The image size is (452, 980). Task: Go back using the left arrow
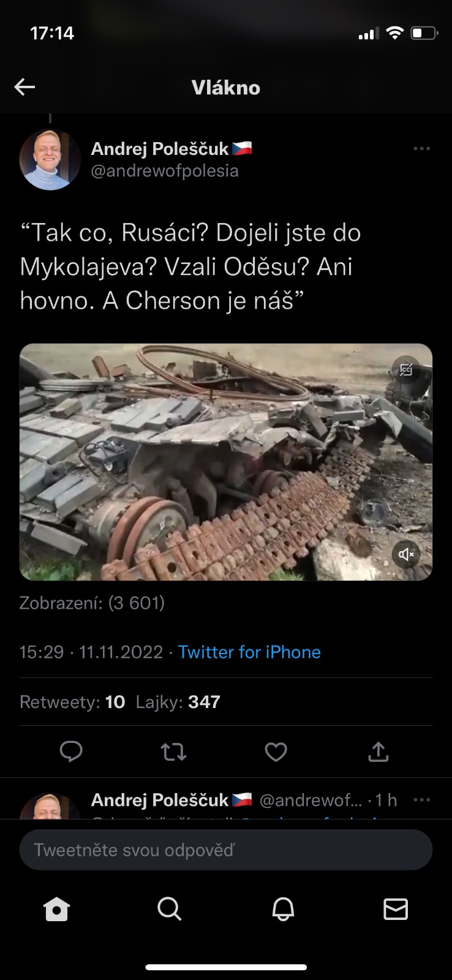[x=24, y=87]
